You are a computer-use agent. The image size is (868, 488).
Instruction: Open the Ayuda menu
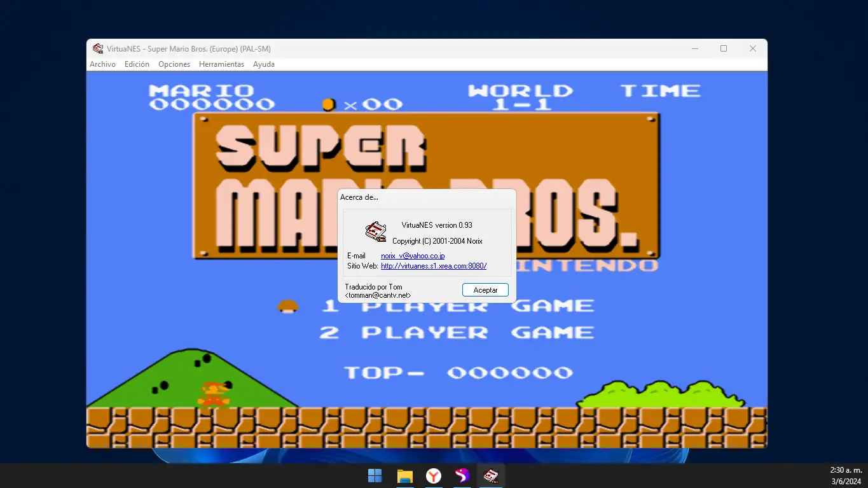click(x=264, y=64)
